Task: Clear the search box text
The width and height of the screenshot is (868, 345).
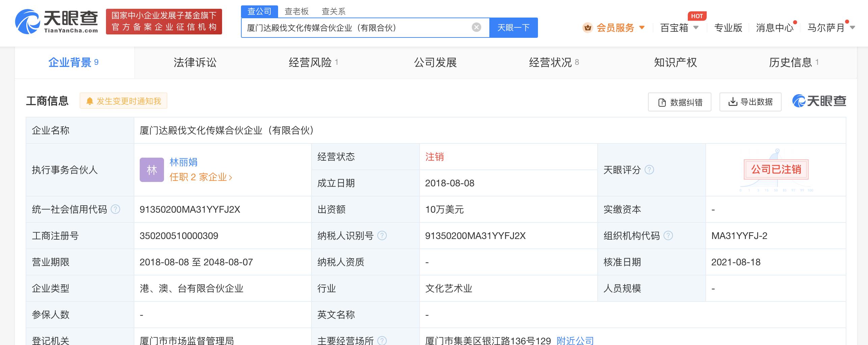Action: coord(476,27)
